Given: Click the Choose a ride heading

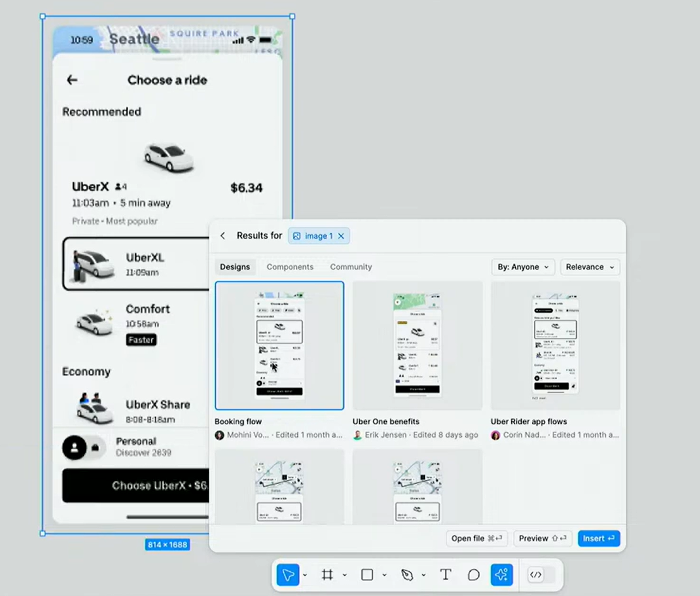Looking at the screenshot, I should point(167,80).
